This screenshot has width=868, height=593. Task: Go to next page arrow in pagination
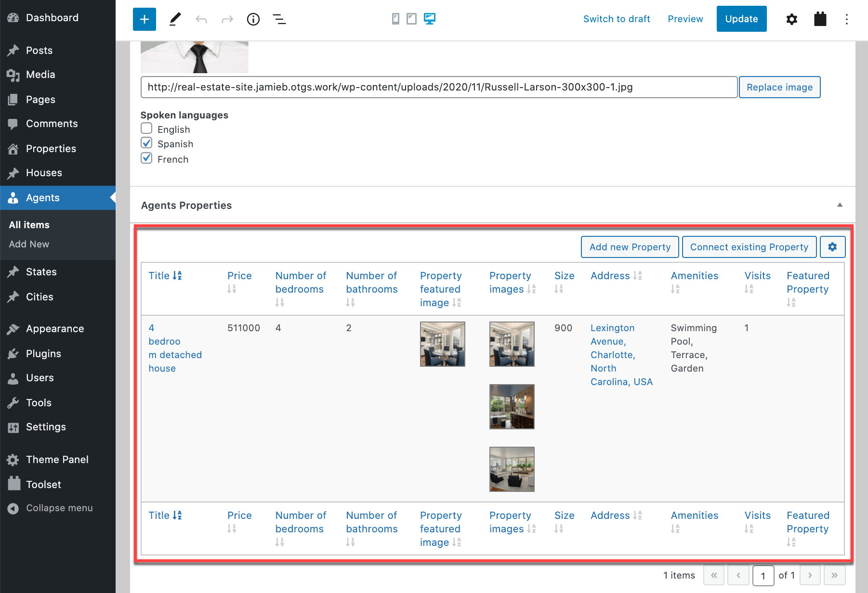pos(810,575)
